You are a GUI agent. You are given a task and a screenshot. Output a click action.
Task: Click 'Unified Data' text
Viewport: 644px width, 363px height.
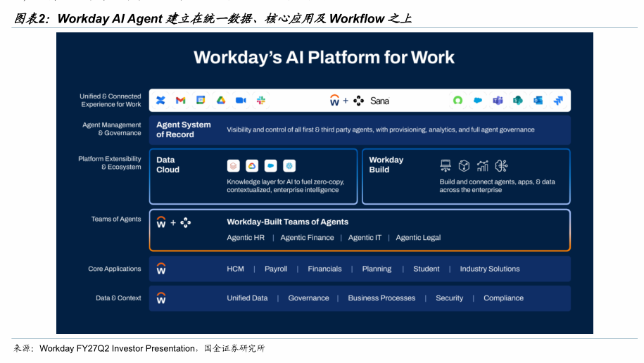[x=247, y=298]
